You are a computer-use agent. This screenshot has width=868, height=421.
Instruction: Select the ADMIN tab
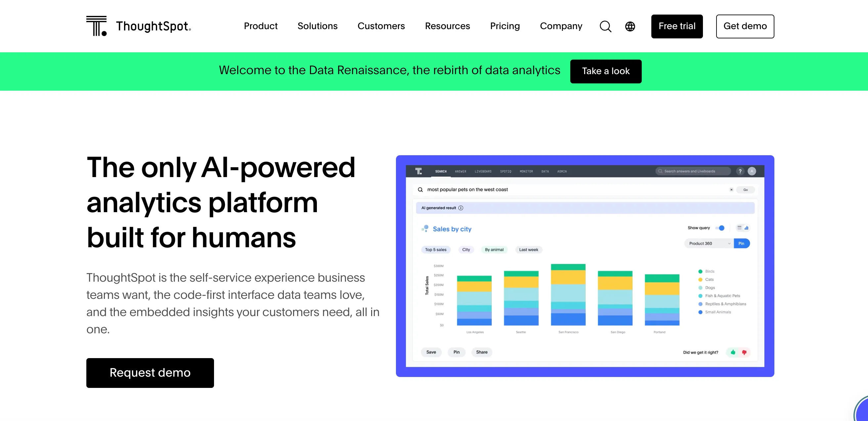coord(562,171)
